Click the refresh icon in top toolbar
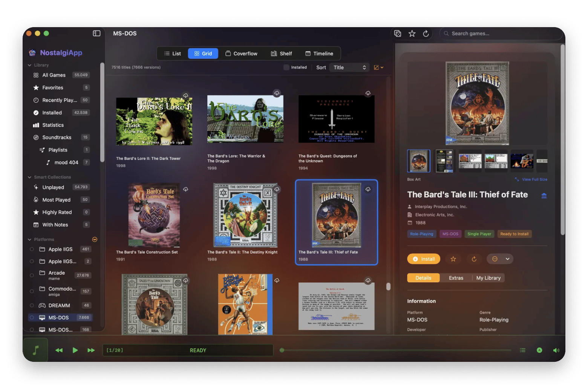The height and width of the screenshot is (392, 588). tap(426, 34)
